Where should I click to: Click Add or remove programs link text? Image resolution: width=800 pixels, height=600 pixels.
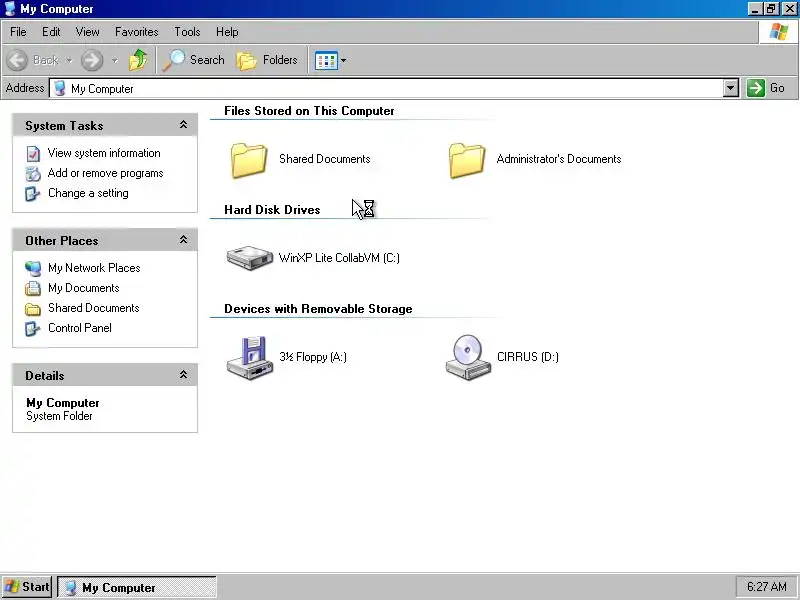[105, 173]
